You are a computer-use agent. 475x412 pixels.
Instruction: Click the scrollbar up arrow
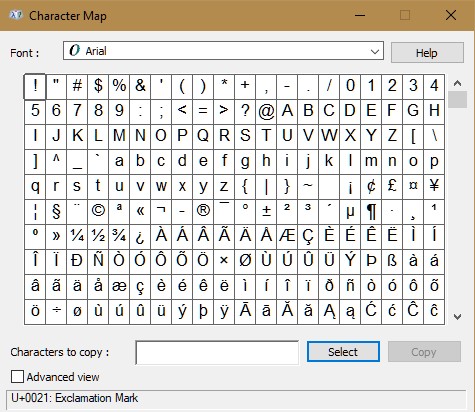457,83
